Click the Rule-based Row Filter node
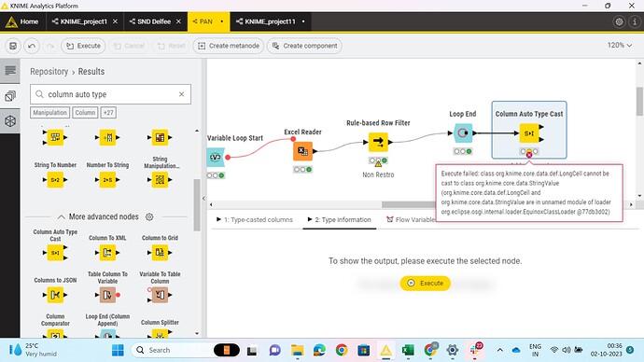This screenshot has width=644, height=362. [x=378, y=142]
